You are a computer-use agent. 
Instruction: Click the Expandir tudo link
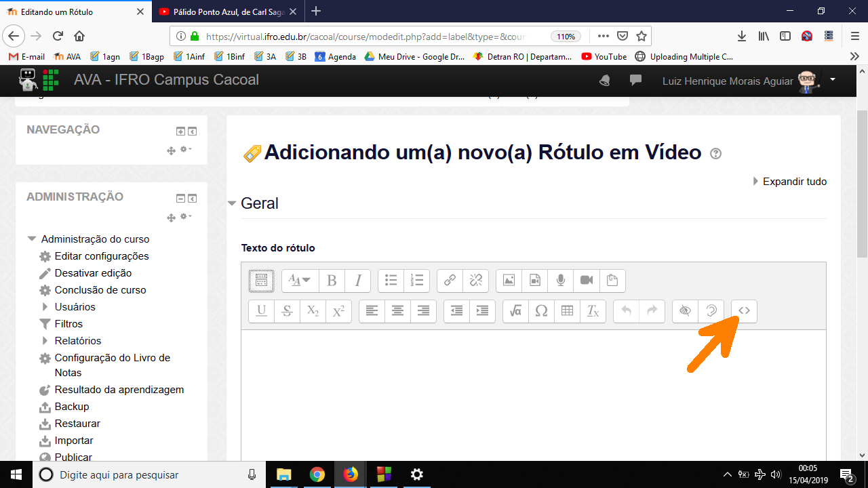(x=794, y=182)
